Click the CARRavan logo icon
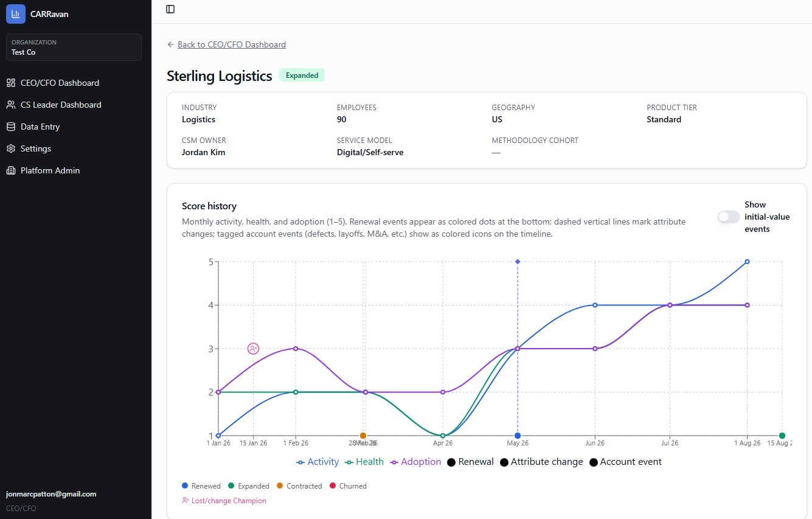The width and height of the screenshot is (812, 519). tap(16, 13)
